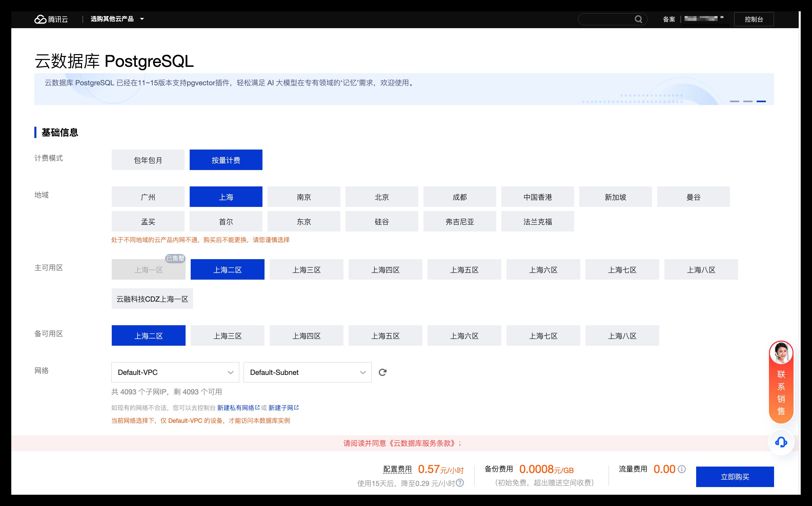Select 按量计费 billing mode

click(x=226, y=160)
